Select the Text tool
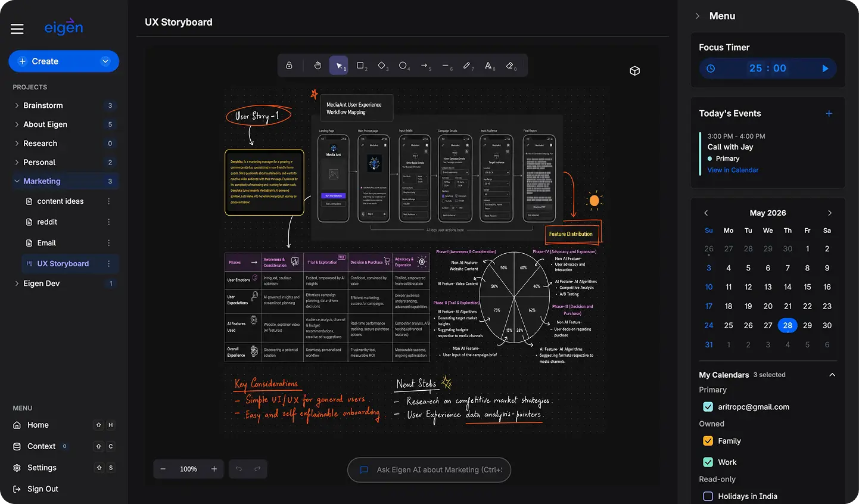The height and width of the screenshot is (504, 859). [x=489, y=66]
